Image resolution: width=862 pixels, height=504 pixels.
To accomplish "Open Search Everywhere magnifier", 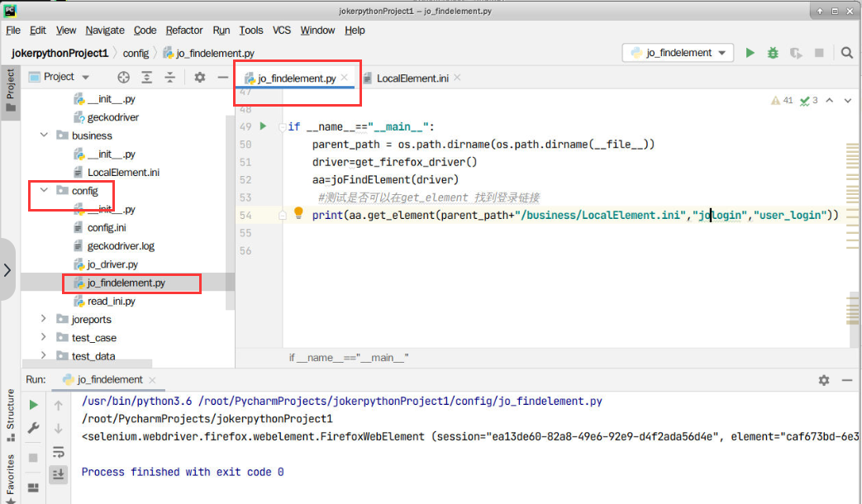I will [x=846, y=53].
